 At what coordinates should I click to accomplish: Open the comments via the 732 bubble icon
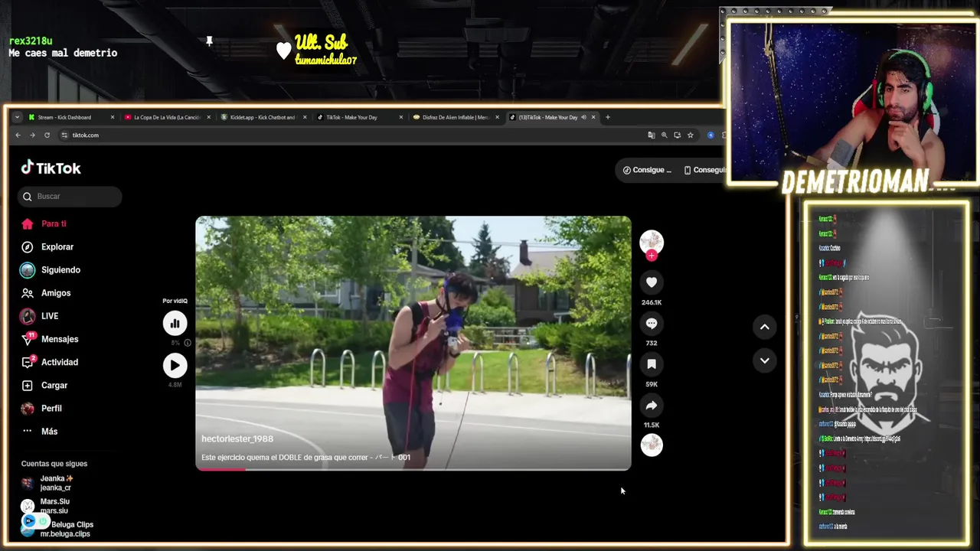coord(652,324)
